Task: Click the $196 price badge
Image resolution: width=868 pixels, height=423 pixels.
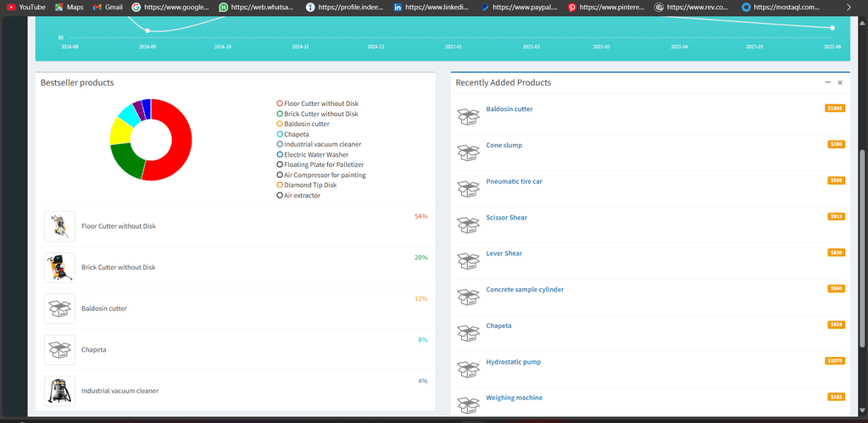Action: tap(837, 144)
